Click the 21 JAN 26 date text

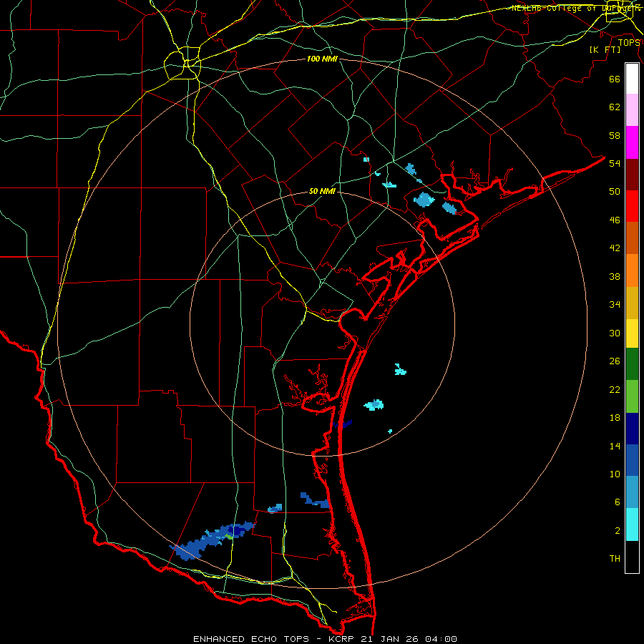pos(391,639)
